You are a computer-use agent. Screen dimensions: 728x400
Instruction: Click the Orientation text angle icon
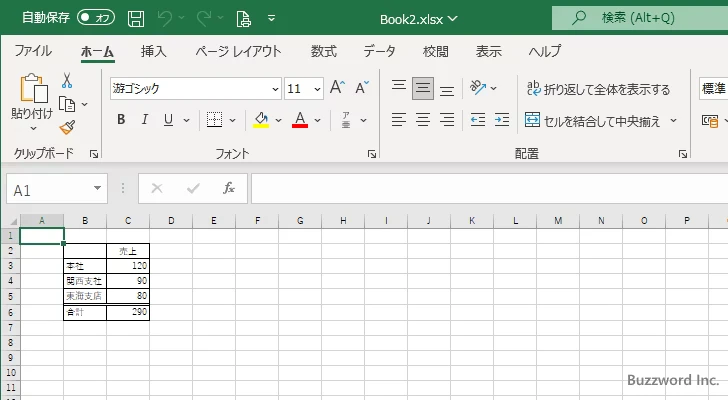point(478,87)
